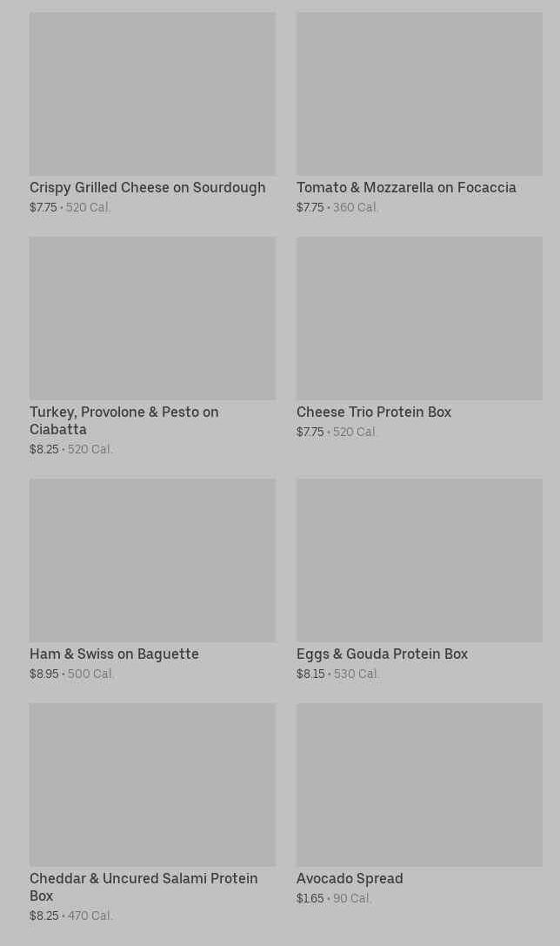Viewport: 560px width, 946px height.
Task: Click the 360 Cal. Tomato & Mozzarella info
Action: click(x=356, y=208)
